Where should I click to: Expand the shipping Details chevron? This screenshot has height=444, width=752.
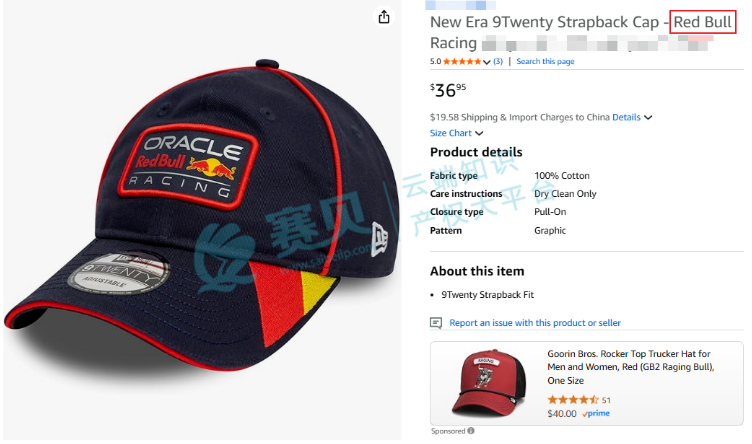[649, 118]
